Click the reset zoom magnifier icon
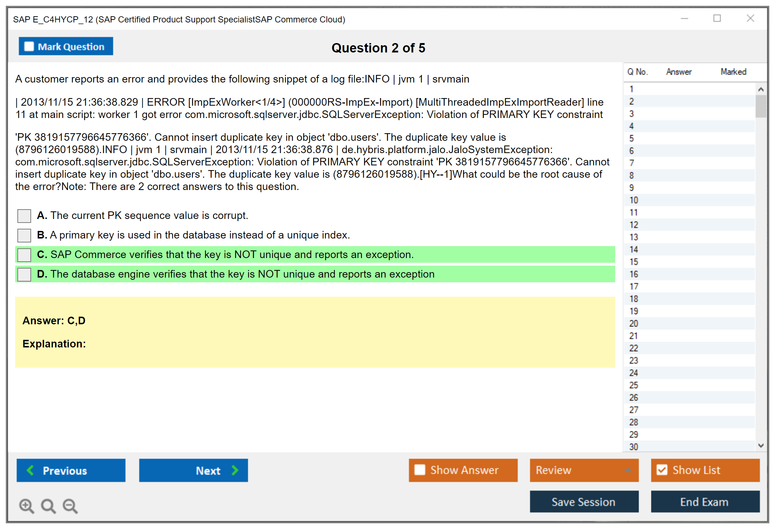The width and height of the screenshot is (778, 532). pos(48,506)
